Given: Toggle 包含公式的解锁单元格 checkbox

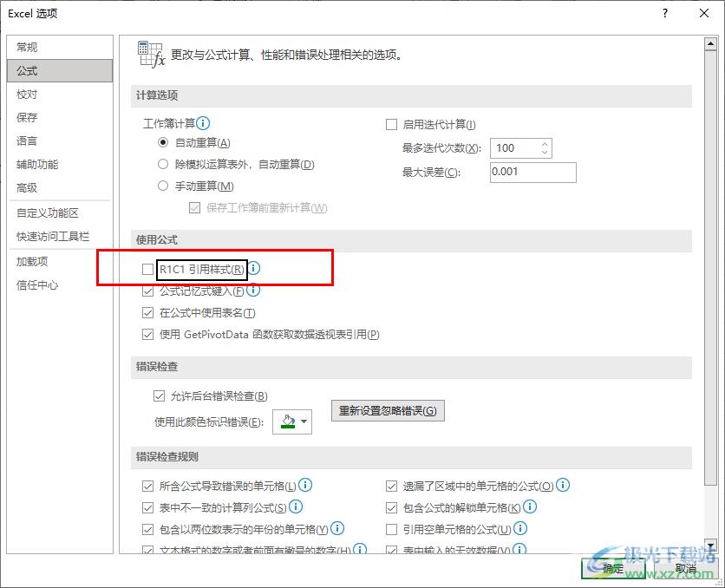Looking at the screenshot, I should click(391, 508).
